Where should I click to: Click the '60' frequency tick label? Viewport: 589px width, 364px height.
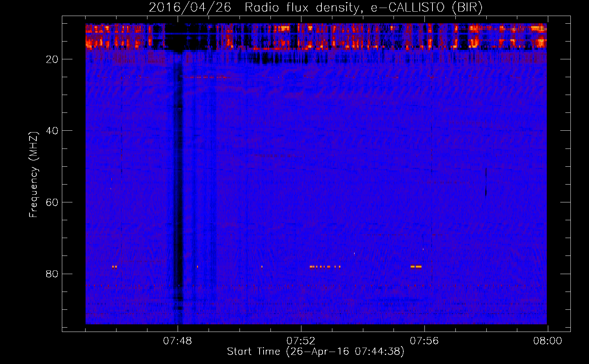(52, 202)
